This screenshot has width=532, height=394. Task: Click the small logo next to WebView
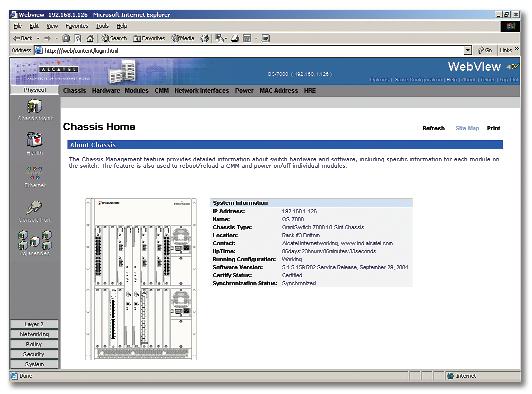tap(512, 67)
